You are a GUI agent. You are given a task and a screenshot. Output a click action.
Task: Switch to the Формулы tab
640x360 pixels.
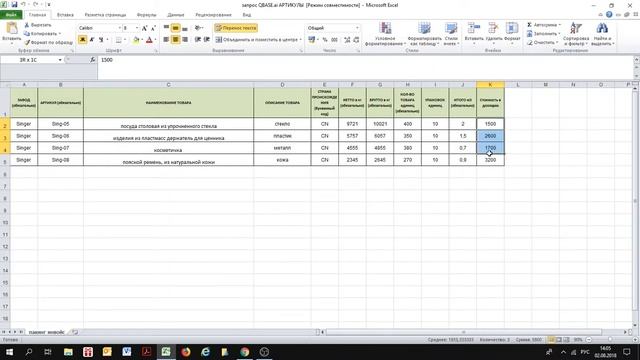[x=147, y=15]
